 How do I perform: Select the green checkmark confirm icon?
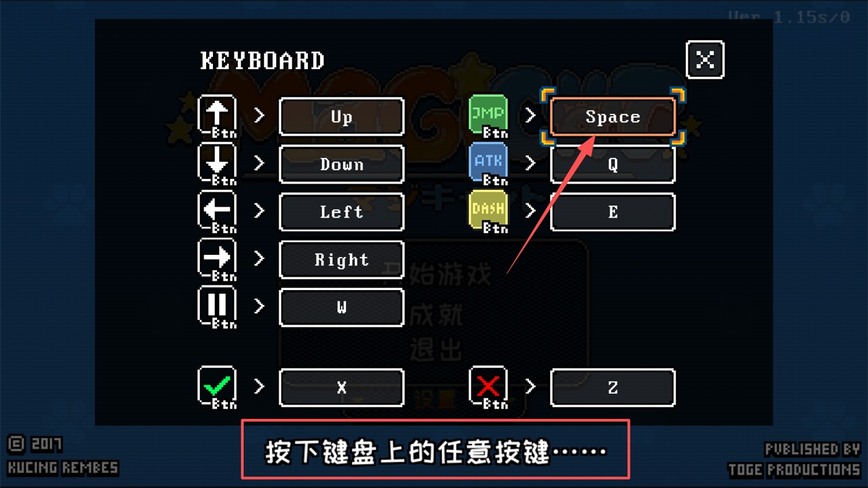point(217,387)
